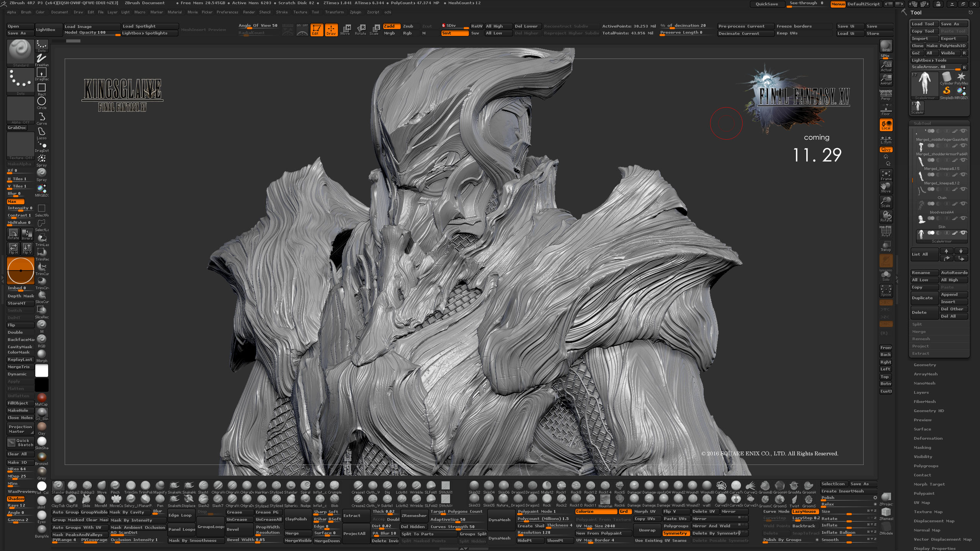
Task: Enable Zsub sculpting mode
Action: click(x=408, y=26)
